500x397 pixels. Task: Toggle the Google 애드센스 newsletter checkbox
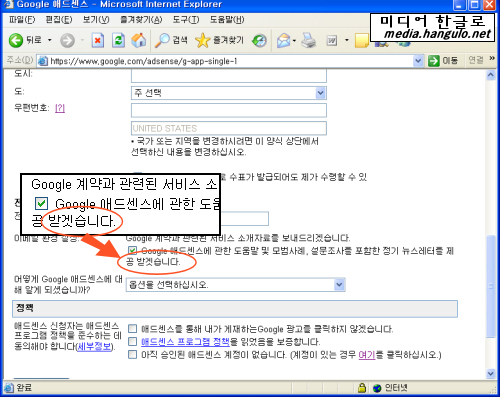click(x=132, y=250)
